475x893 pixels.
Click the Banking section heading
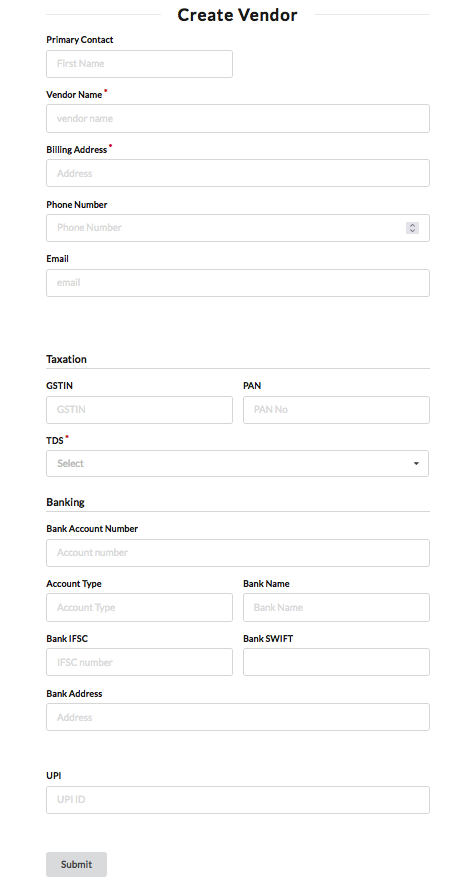coord(65,502)
